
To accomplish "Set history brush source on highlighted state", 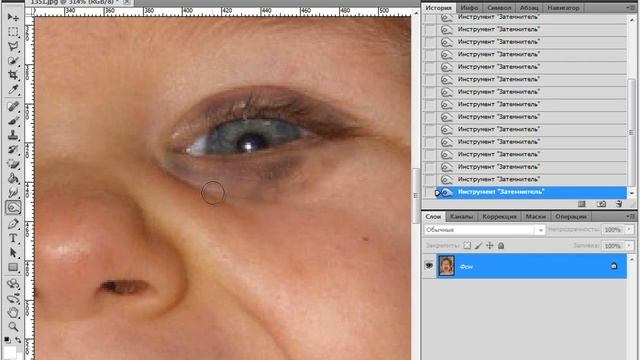I will [x=430, y=192].
